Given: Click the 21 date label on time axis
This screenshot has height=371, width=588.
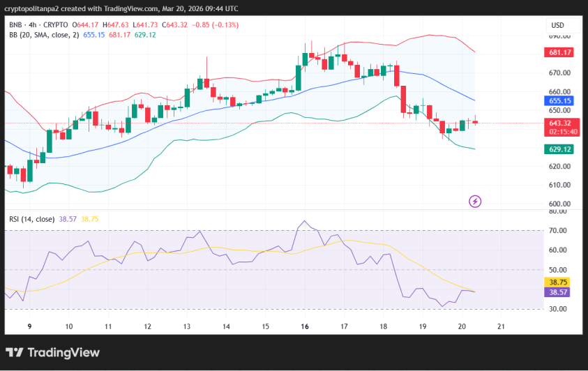Looking at the screenshot, I should 500,326.
